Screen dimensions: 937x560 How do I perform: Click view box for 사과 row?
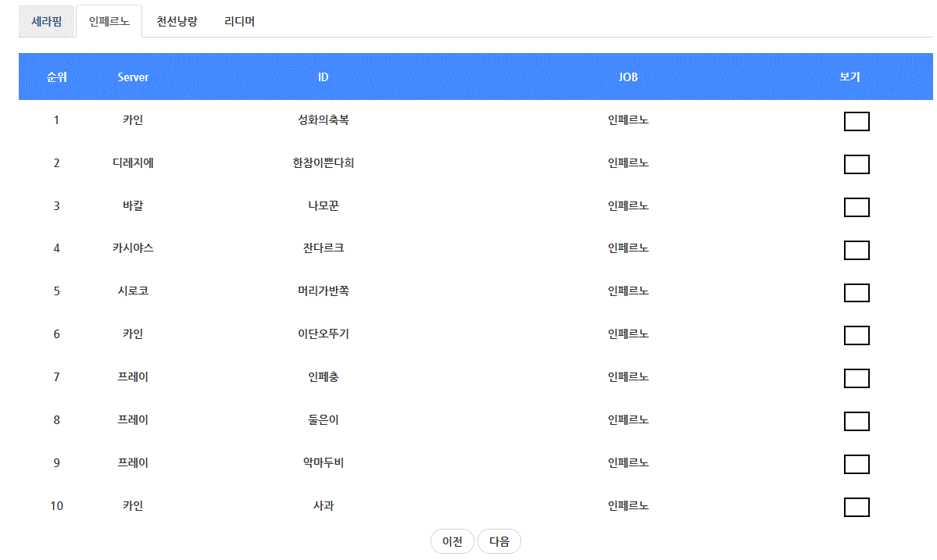tap(857, 508)
